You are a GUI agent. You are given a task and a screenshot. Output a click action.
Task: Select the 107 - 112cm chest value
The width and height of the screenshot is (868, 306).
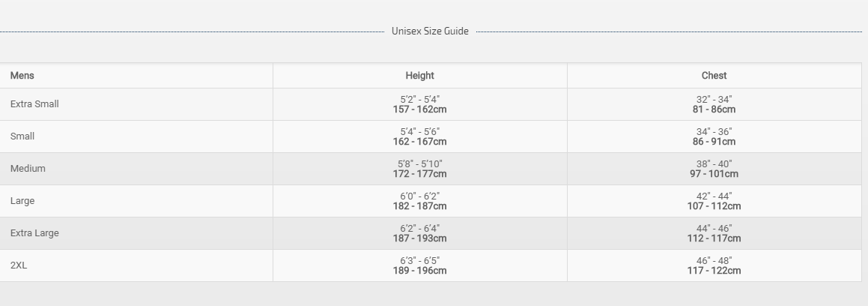pos(714,206)
